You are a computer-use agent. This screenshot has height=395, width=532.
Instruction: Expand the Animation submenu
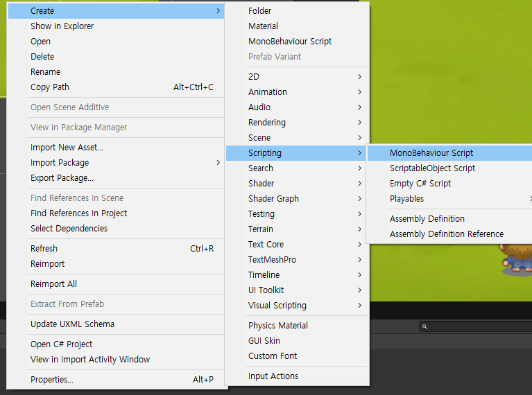point(298,92)
